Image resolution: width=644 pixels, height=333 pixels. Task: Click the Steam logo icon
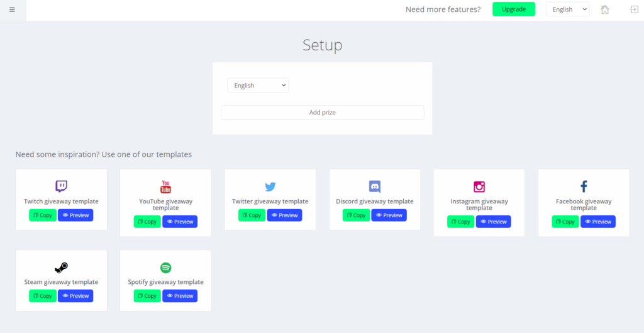click(x=61, y=268)
